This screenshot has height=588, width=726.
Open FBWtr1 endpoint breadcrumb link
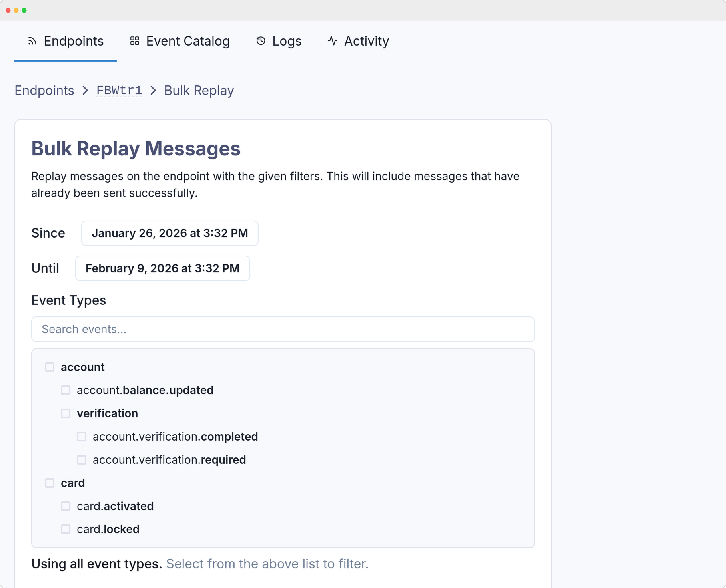[119, 91]
